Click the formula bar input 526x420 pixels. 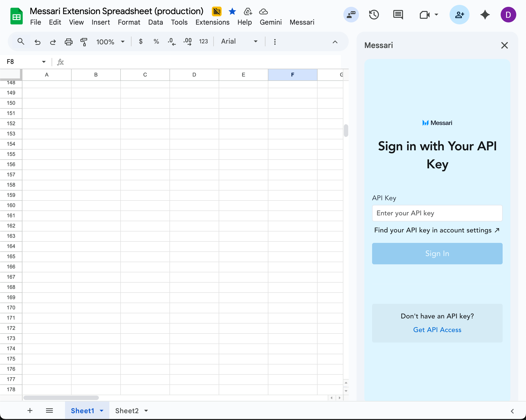click(x=203, y=62)
